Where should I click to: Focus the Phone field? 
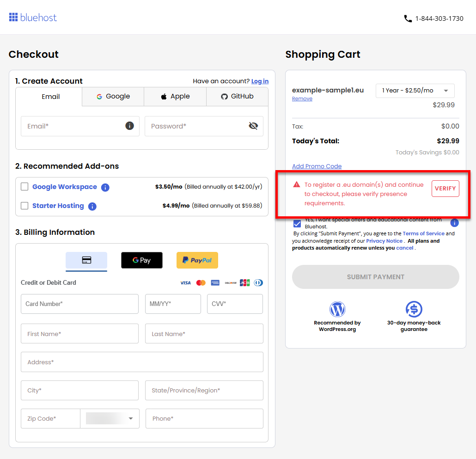click(x=204, y=418)
